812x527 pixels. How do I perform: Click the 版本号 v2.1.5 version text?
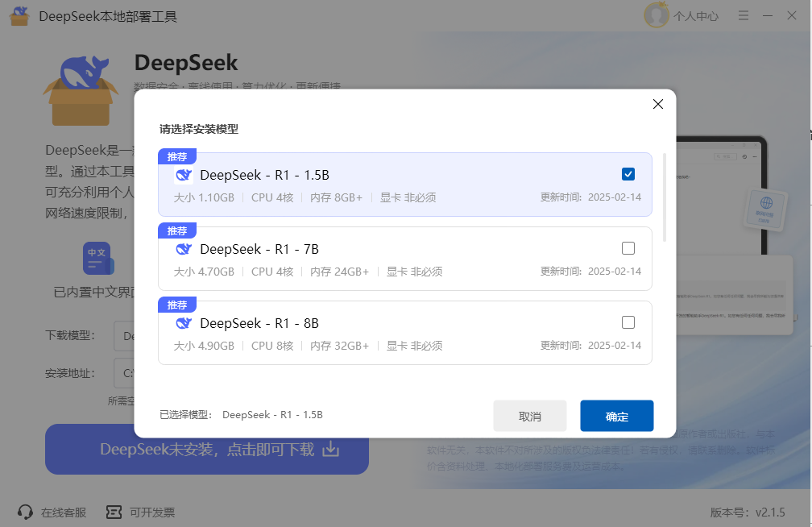pos(748,512)
